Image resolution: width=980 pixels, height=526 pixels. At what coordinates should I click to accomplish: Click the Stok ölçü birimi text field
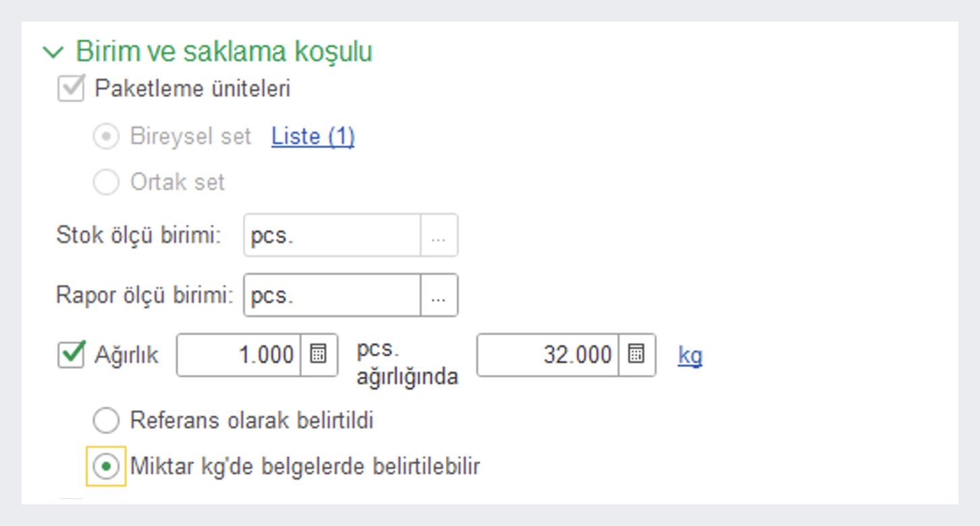click(x=332, y=235)
